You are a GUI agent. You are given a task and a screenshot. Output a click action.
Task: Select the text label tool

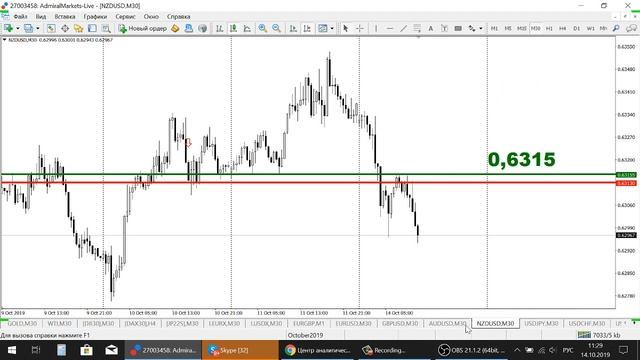tap(444, 28)
